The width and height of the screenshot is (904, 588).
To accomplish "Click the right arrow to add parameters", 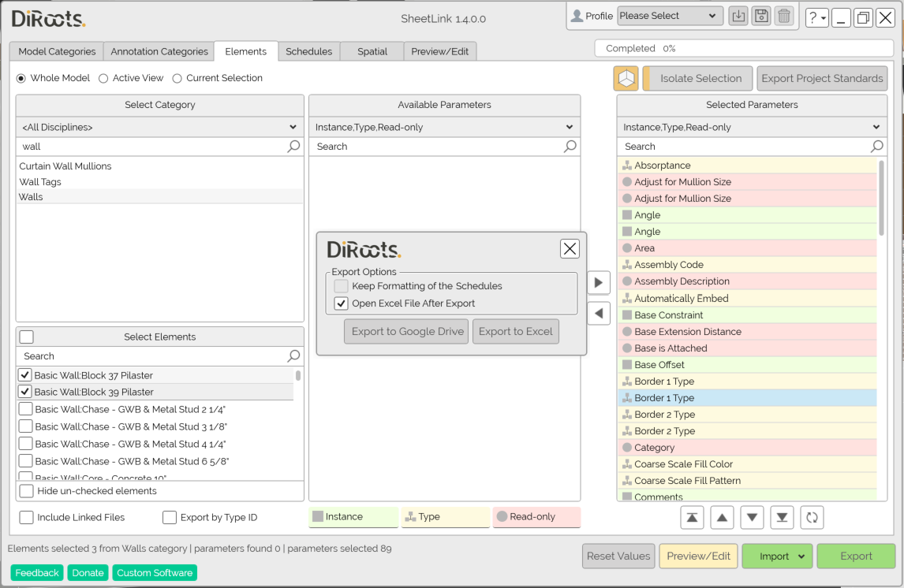I will [599, 283].
